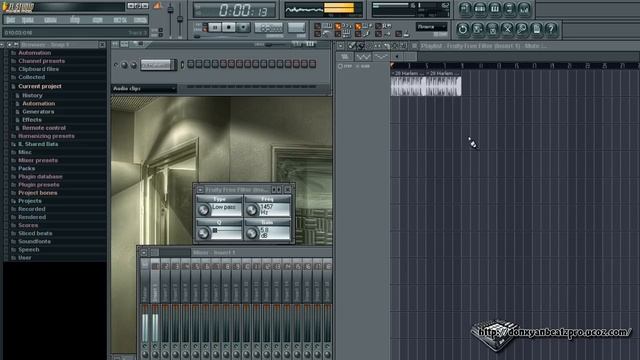This screenshot has width=640, height=360.
Task: Open the playlist window shortcut icon
Action: tap(465, 8)
